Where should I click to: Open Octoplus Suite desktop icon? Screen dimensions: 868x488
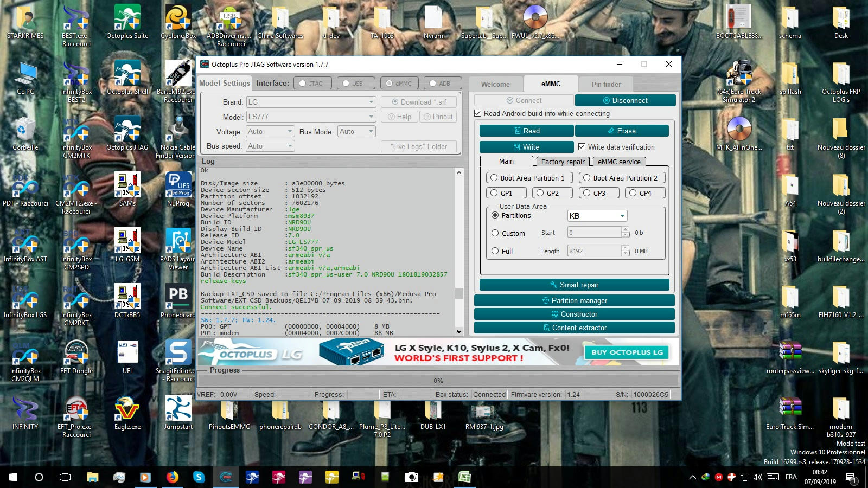(127, 22)
